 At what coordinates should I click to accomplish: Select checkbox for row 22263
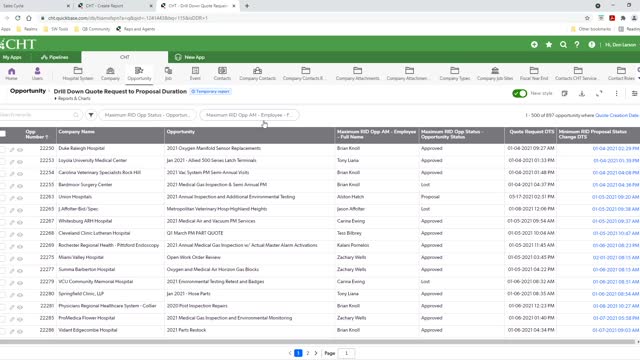(x=2, y=198)
